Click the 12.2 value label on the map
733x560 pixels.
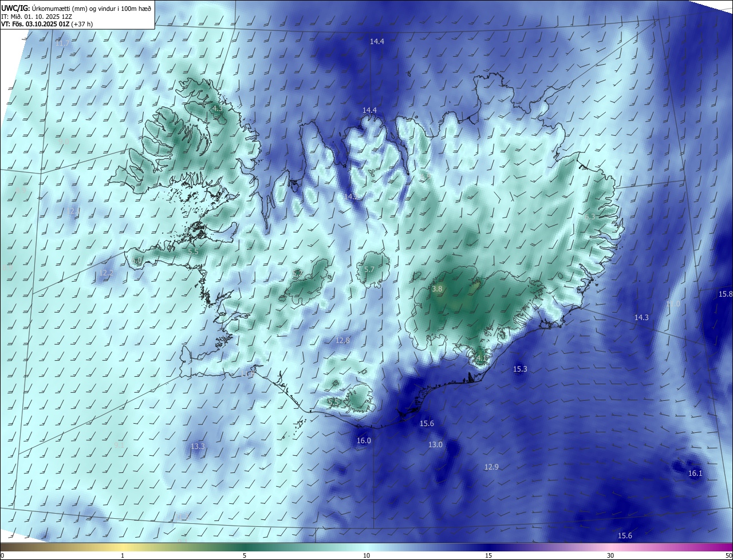coord(106,273)
